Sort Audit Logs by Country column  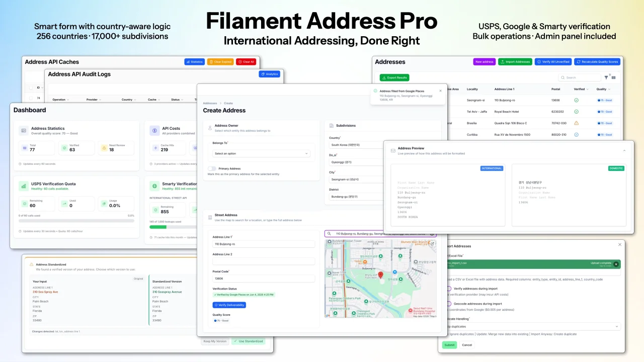click(x=128, y=100)
